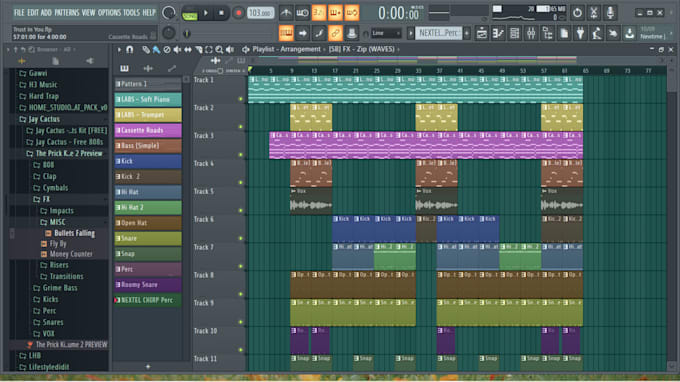Open the OPTIONS menu
The height and width of the screenshot is (382, 680).
pos(110,13)
